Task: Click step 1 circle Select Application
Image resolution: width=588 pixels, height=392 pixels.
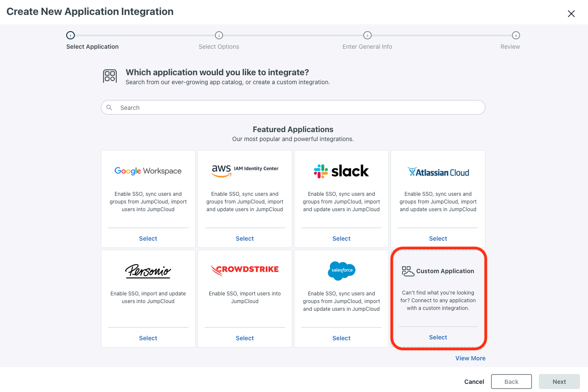Action: [x=71, y=35]
